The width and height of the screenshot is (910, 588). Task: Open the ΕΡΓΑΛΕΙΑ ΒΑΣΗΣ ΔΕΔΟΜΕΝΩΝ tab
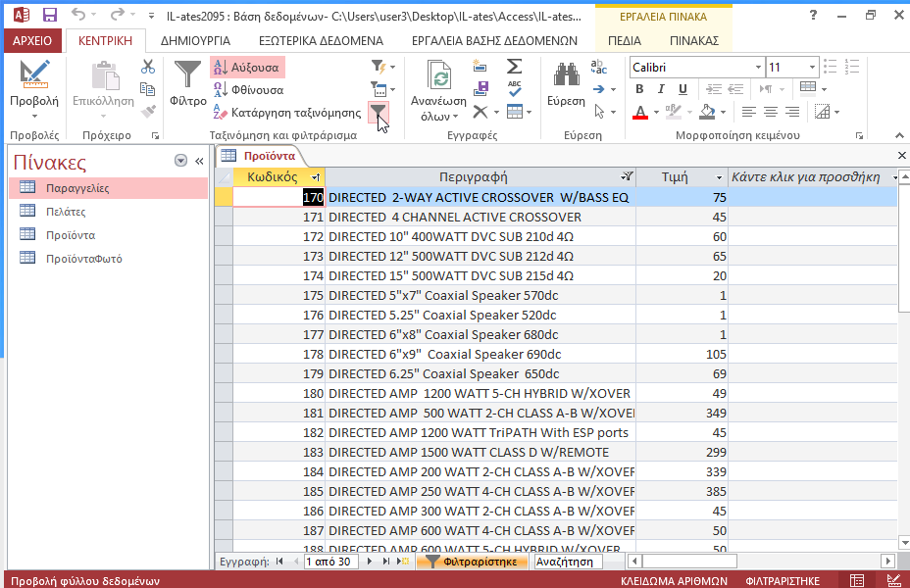pyautogui.click(x=494, y=40)
